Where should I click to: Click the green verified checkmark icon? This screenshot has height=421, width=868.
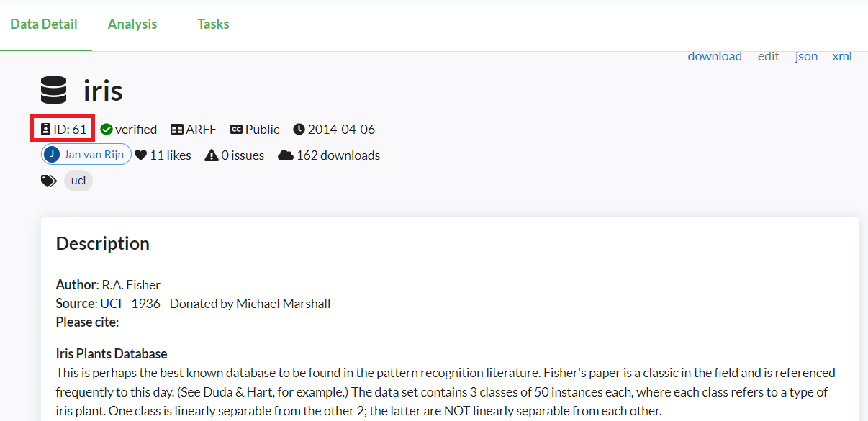[x=107, y=130]
